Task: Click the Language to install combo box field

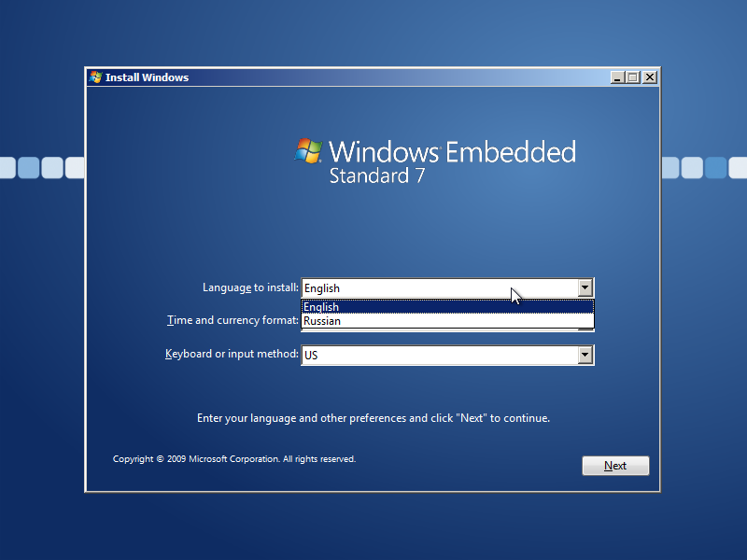Action: tap(447, 288)
